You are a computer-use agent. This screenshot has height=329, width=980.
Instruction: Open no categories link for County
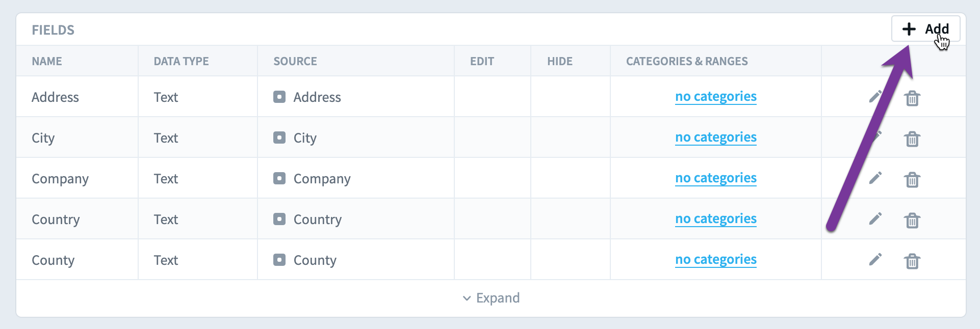point(716,259)
